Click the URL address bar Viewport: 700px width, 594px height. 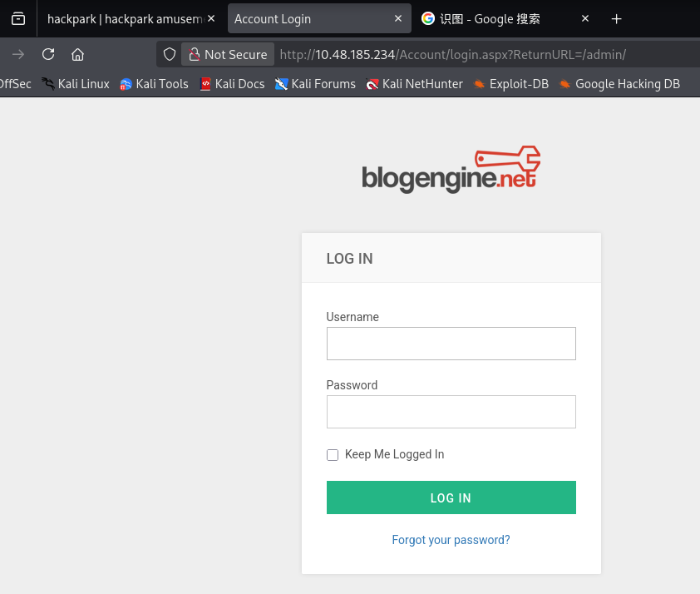482,54
